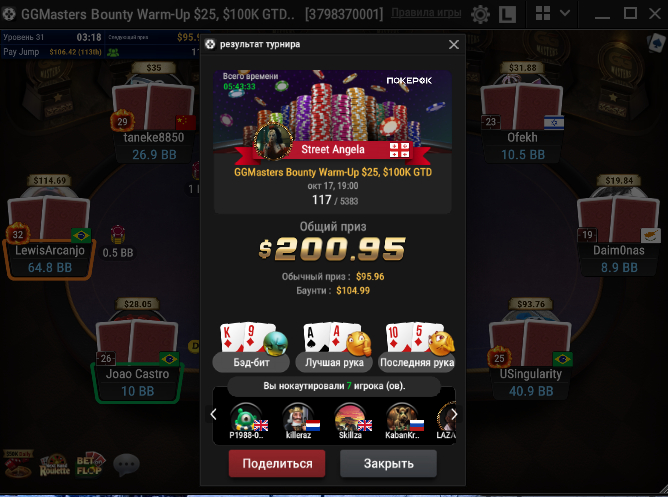The width and height of the screenshot is (668, 497).
Task: Open the settings gear icon
Action: coord(480,14)
